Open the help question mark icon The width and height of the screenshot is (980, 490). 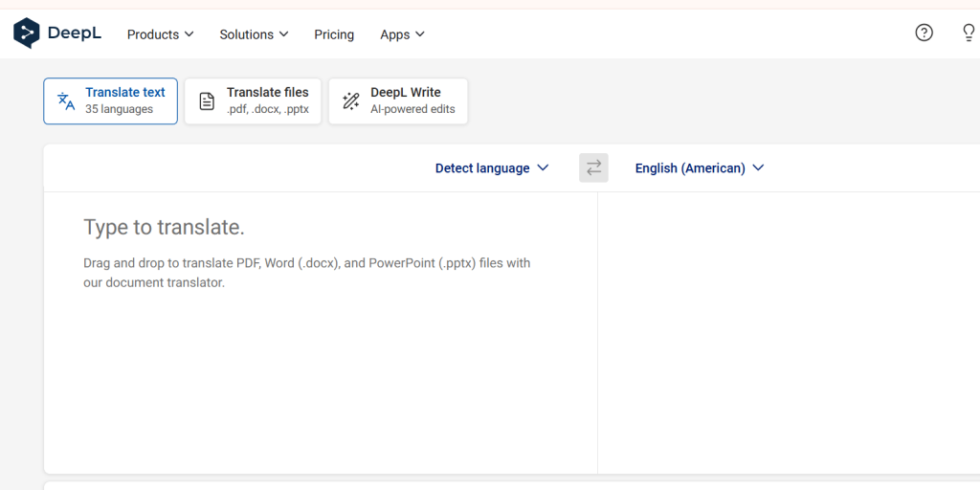924,33
